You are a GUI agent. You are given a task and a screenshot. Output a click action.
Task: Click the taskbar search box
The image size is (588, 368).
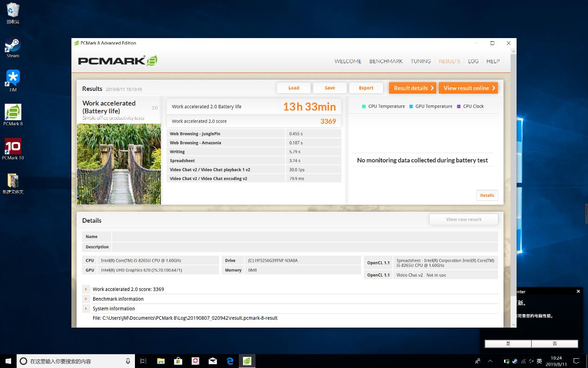pos(76,361)
